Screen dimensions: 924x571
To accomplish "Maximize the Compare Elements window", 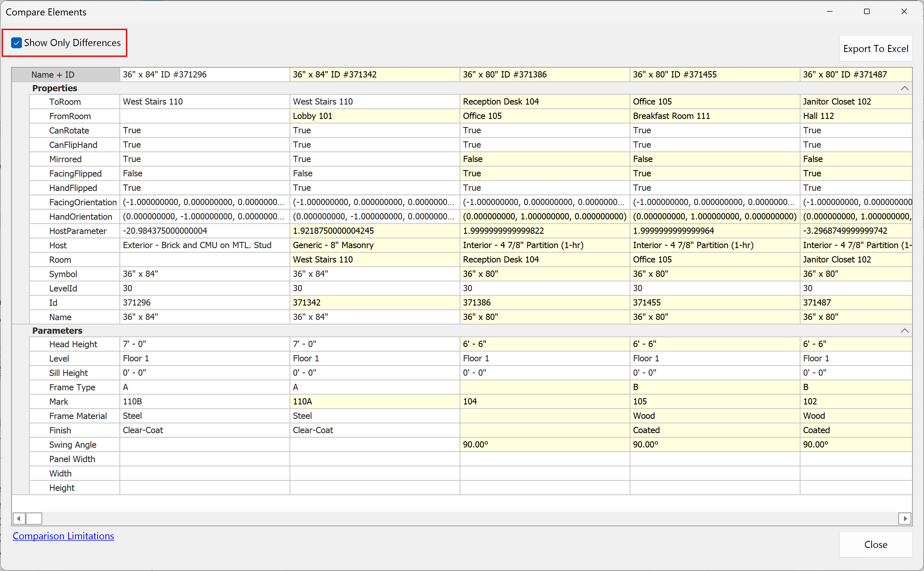I will point(867,12).
